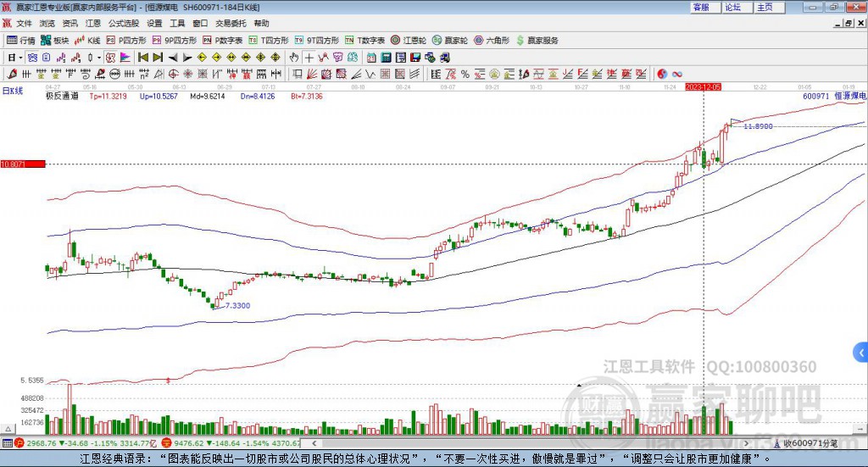
Task: Click the red target circle tool icon
Action: click(x=173, y=74)
